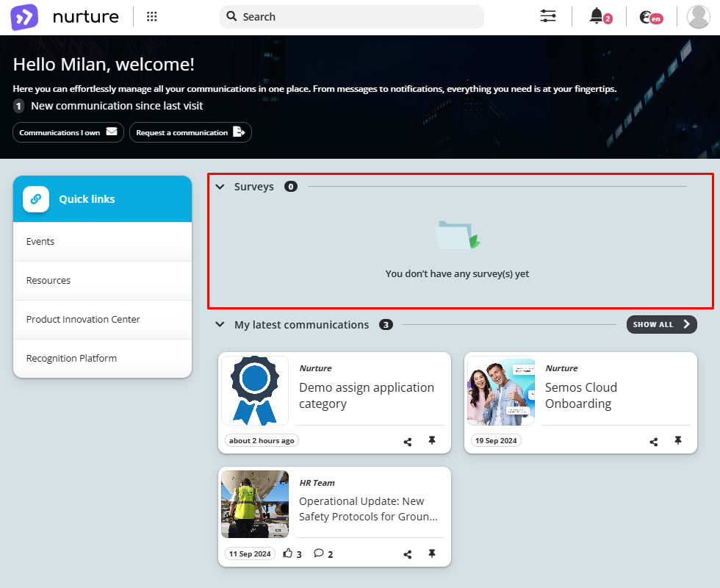
Task: Collapse the Surveys section
Action: coord(220,187)
